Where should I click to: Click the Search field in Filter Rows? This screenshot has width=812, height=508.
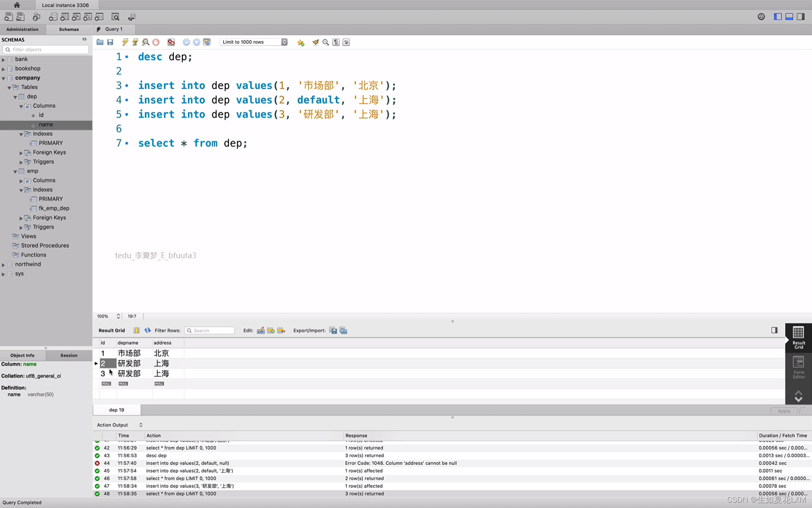(x=209, y=331)
